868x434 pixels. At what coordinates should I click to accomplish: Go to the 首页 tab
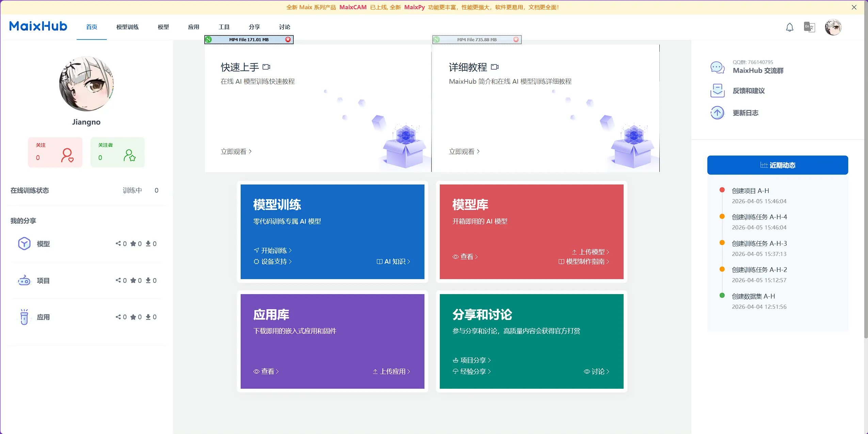tap(92, 27)
